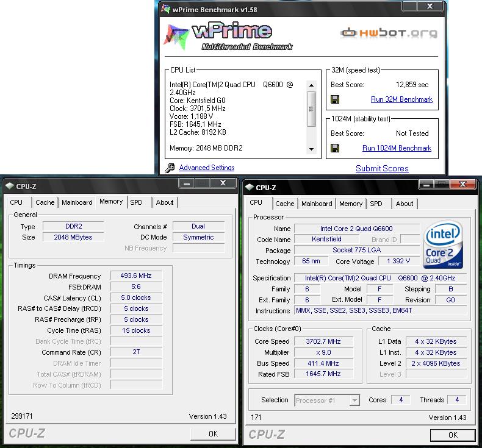The height and width of the screenshot is (448, 482).
Task: Open Mainboard tab in left CPU-Z window
Action: pos(77,202)
